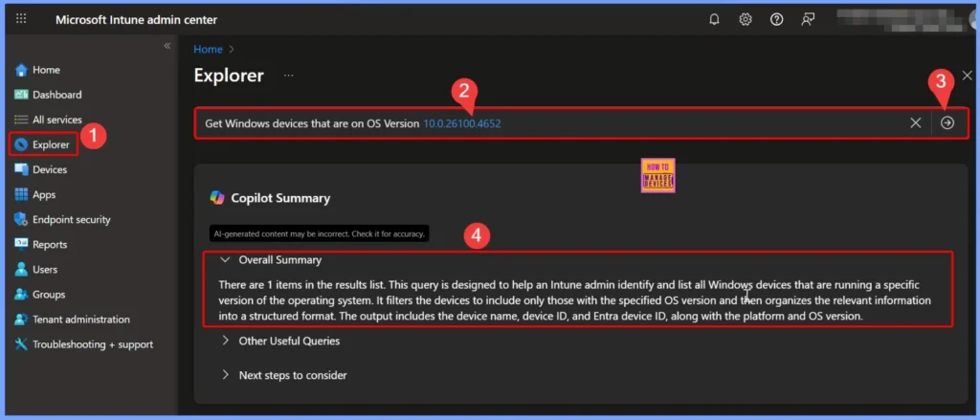The width and height of the screenshot is (980, 420).
Task: Click the Endpoint security shield icon
Action: (x=21, y=219)
